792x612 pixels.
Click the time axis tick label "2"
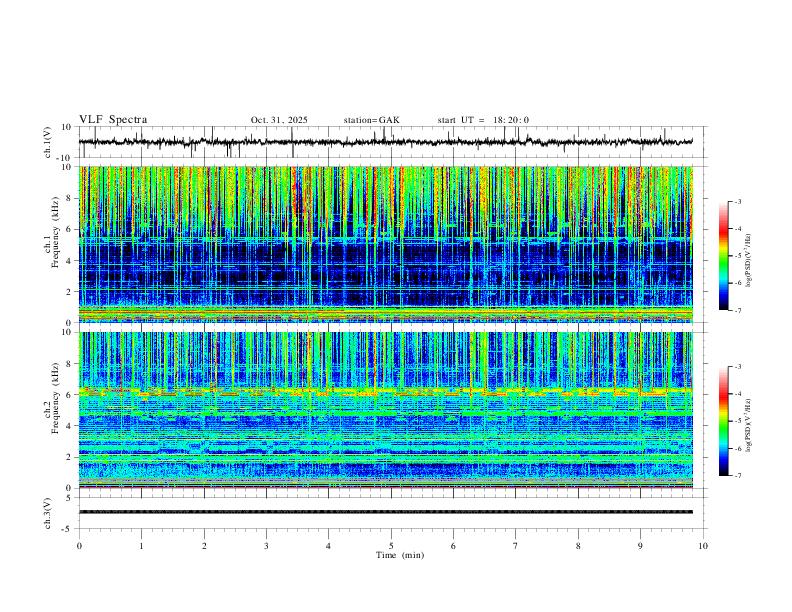click(x=204, y=546)
